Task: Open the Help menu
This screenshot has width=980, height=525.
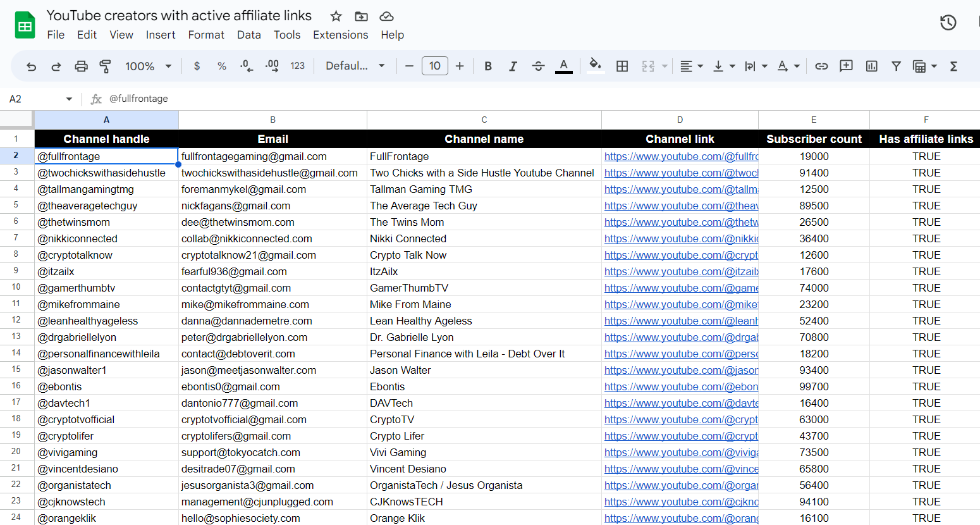Action: (x=392, y=35)
